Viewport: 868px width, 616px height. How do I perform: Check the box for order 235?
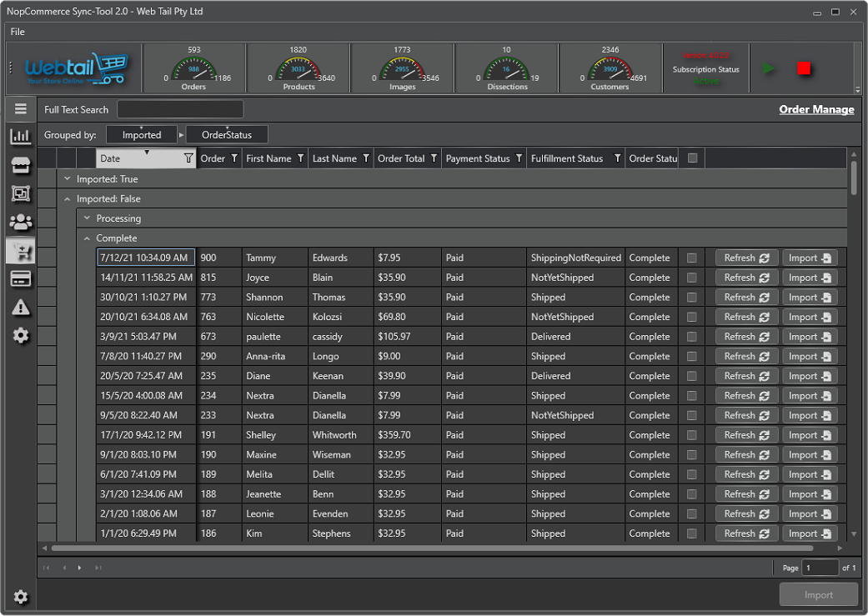(x=691, y=376)
